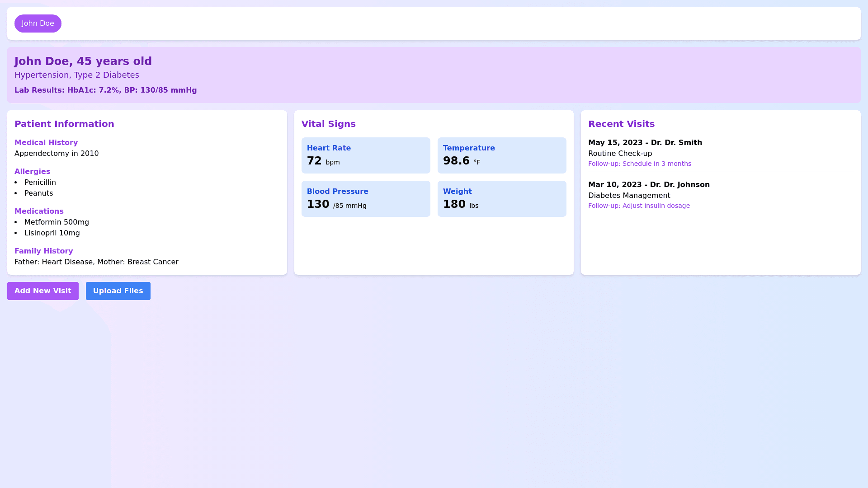Click the Penicillin allergy item
This screenshot has height=488, width=868.
tap(40, 183)
